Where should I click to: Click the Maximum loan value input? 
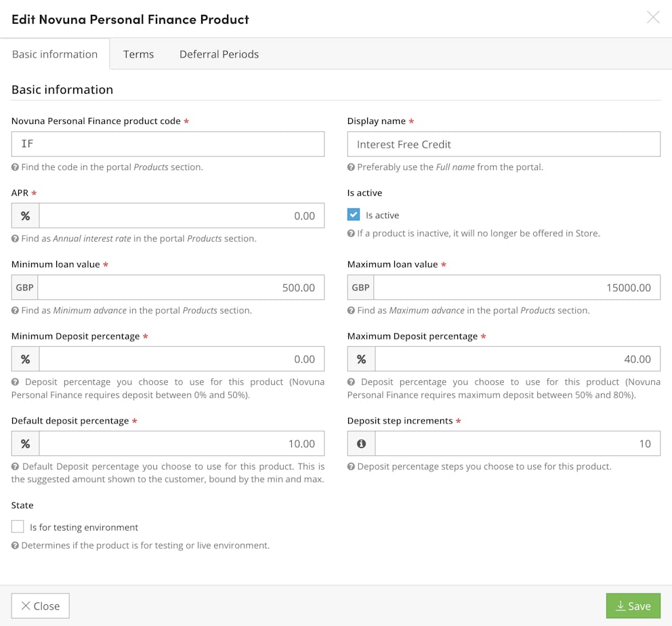click(517, 287)
